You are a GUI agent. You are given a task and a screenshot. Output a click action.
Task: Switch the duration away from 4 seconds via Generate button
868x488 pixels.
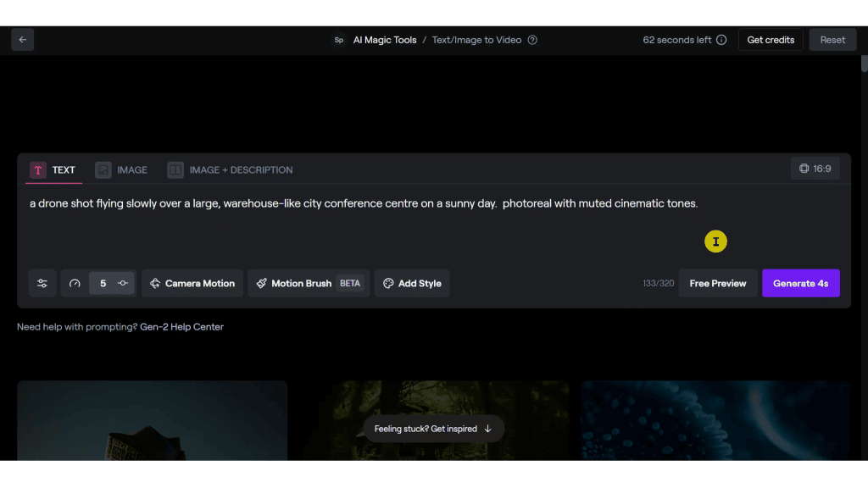800,283
